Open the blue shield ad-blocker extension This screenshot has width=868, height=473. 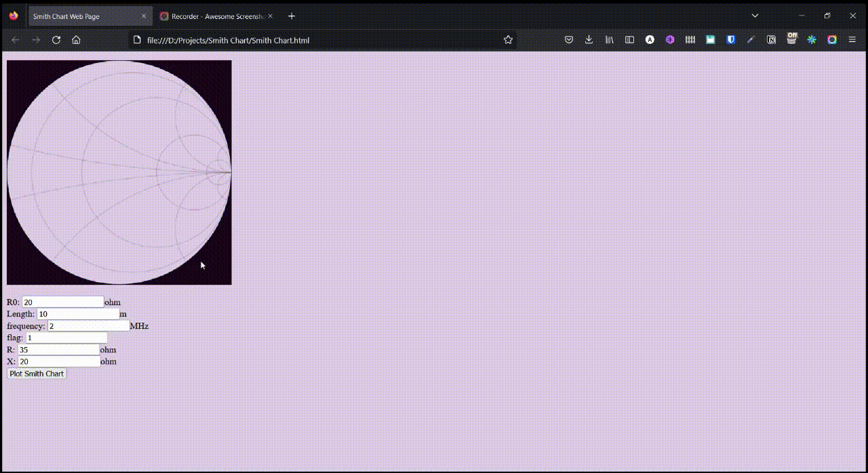coord(730,39)
